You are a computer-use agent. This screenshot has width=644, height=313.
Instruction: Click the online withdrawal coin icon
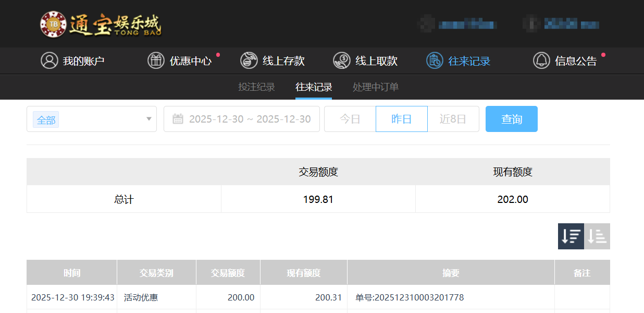click(x=342, y=61)
